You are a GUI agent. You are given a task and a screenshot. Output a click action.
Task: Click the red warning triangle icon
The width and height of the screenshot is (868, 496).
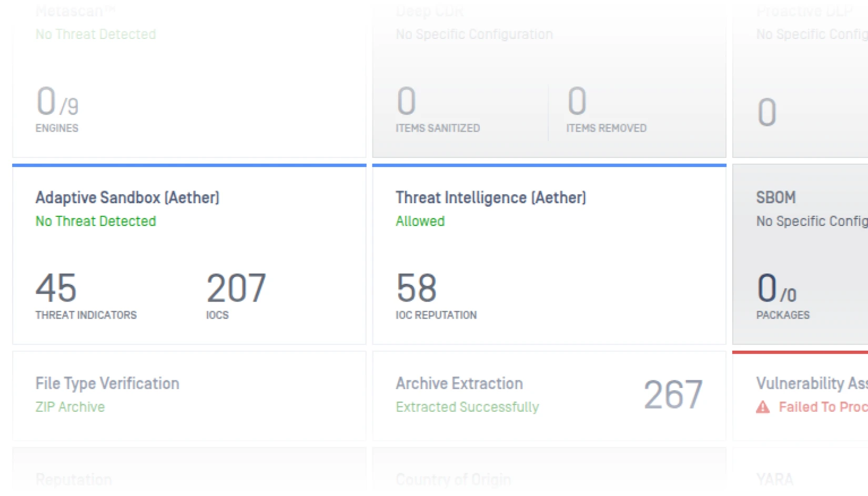(762, 407)
